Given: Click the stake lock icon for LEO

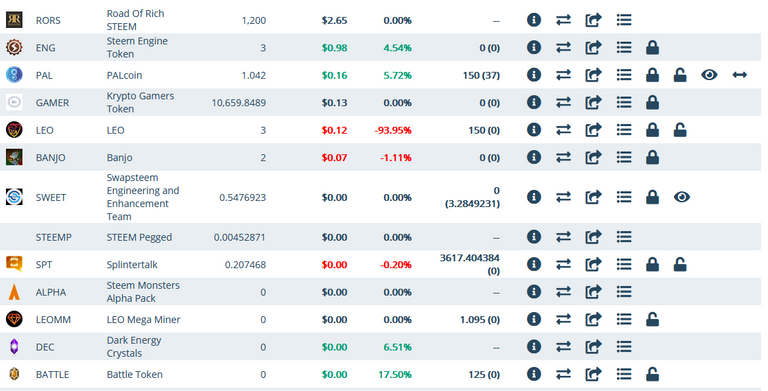Looking at the screenshot, I should coord(652,130).
